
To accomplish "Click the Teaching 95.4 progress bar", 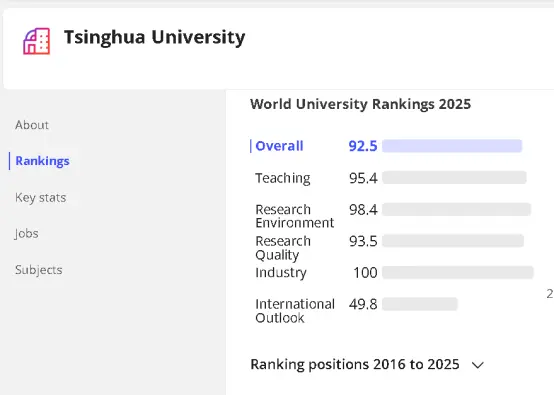I will point(454,178).
